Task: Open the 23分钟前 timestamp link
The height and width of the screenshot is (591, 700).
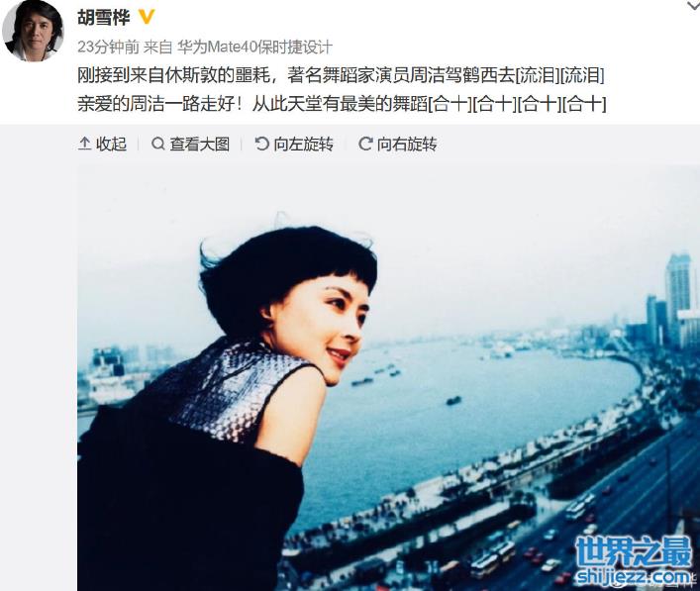Action: [x=108, y=47]
